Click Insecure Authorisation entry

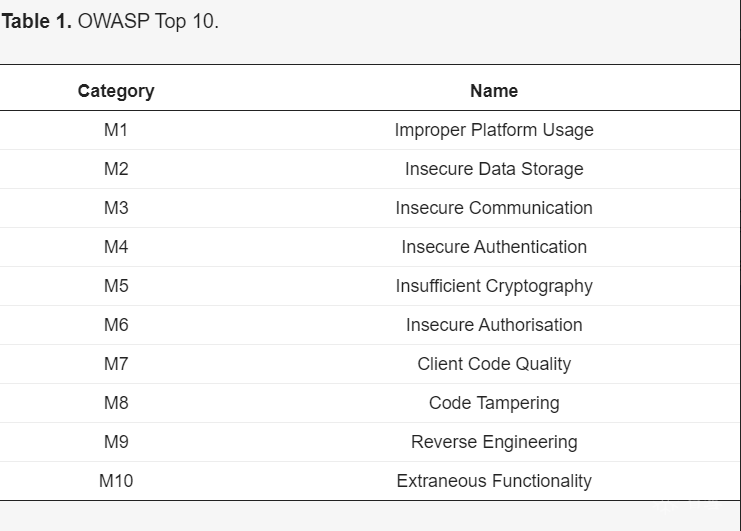[x=494, y=325]
